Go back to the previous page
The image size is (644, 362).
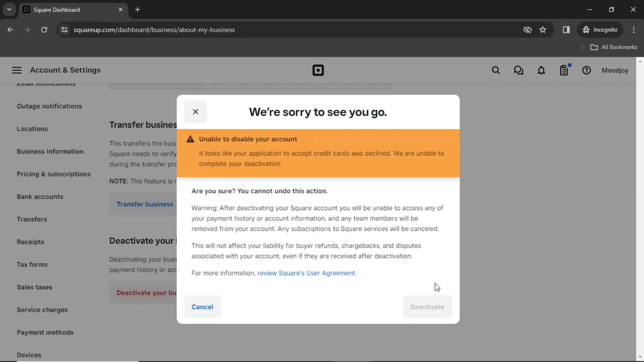coord(10,30)
